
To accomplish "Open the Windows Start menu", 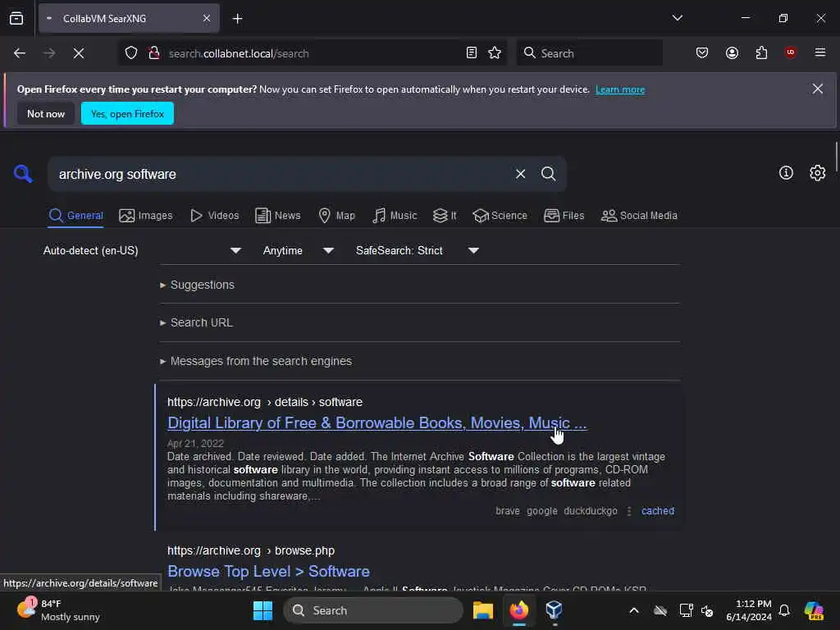I will pos(262,610).
